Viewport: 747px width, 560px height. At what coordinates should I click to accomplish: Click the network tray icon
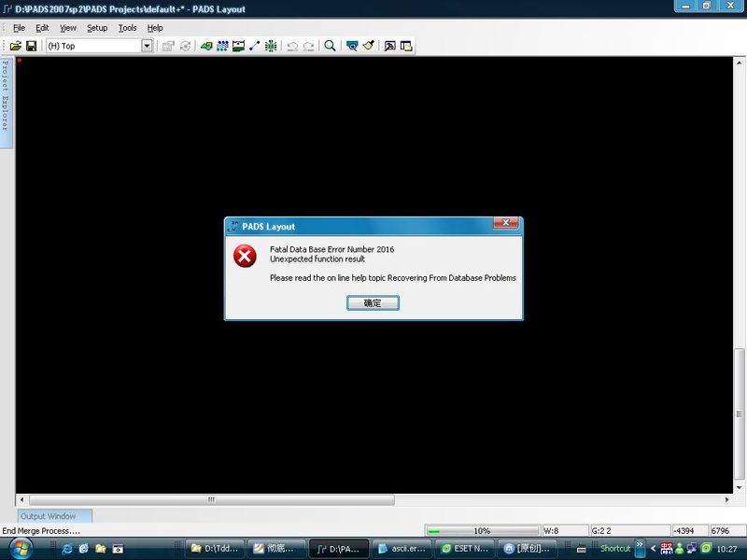pos(692,549)
